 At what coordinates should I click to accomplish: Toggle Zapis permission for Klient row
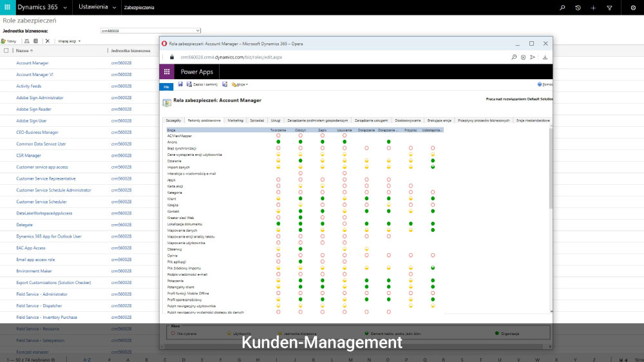323,198
